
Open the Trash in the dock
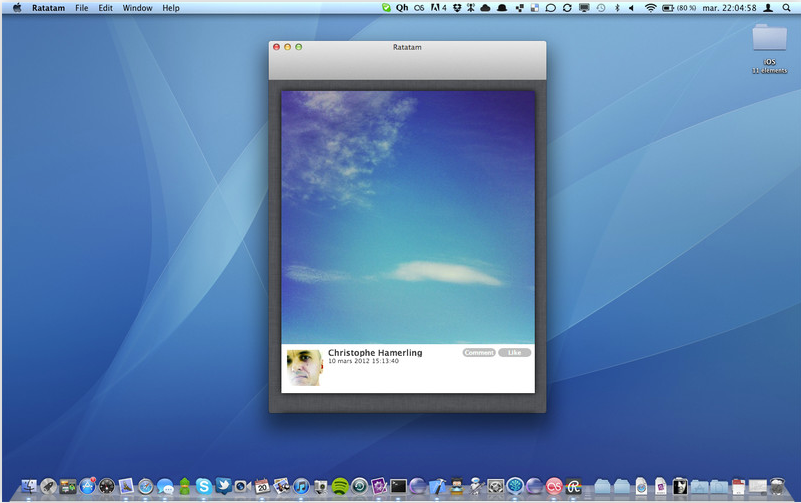tap(777, 486)
